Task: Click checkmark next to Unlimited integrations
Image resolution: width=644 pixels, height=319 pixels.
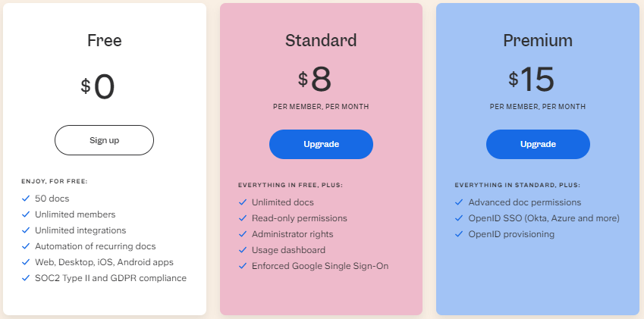Action: [x=26, y=230]
